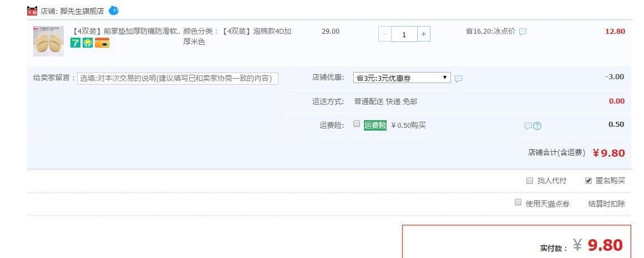Screen dimensions: 644x258
Task: Click the -3.00 coupon discount amount
Action: (x=615, y=77)
